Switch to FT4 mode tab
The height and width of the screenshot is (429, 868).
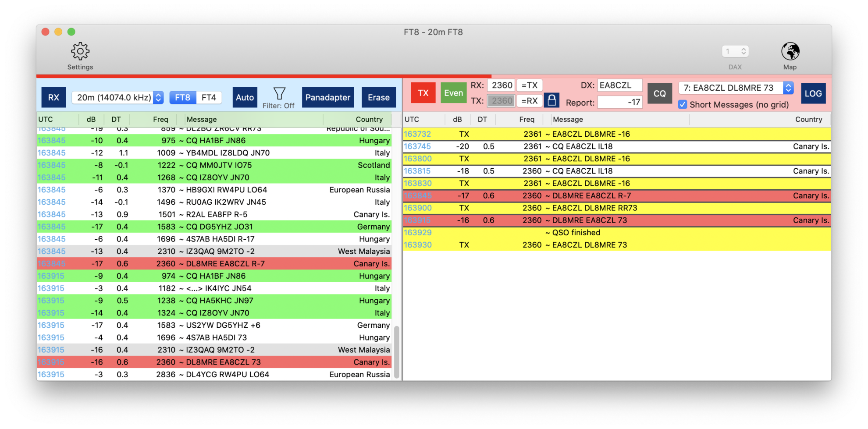point(209,97)
